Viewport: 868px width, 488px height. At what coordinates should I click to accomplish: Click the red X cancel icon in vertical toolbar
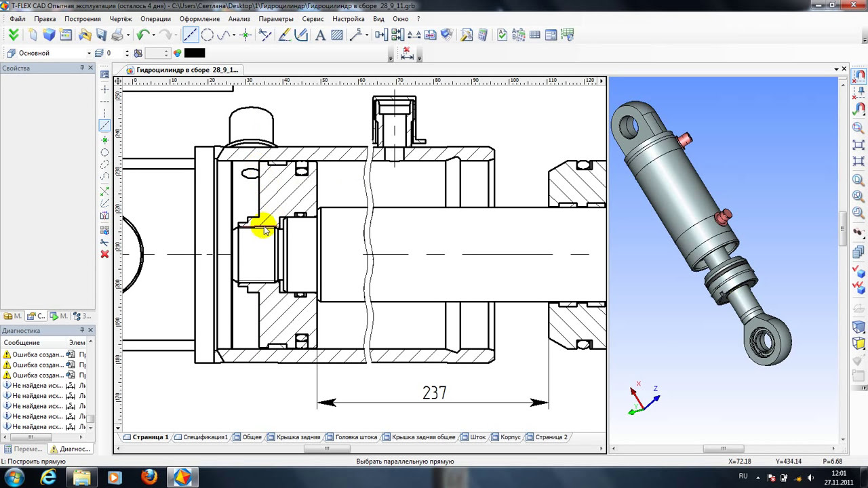tap(104, 254)
